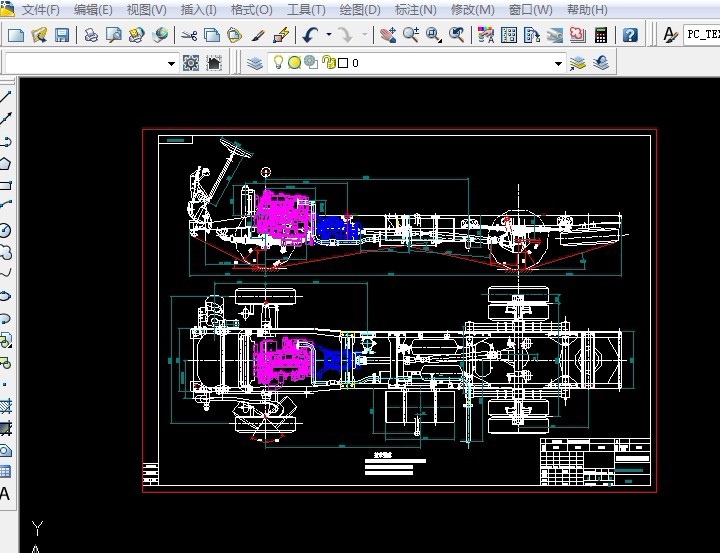Click the Text Style icon
The height and width of the screenshot is (553, 720).
coord(670,35)
